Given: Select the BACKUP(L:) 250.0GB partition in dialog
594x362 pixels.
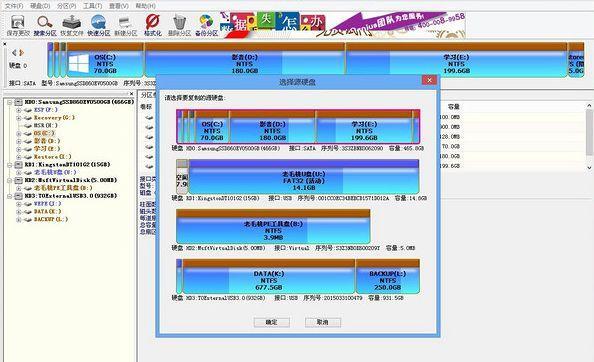Looking at the screenshot, I should pyautogui.click(x=388, y=276).
